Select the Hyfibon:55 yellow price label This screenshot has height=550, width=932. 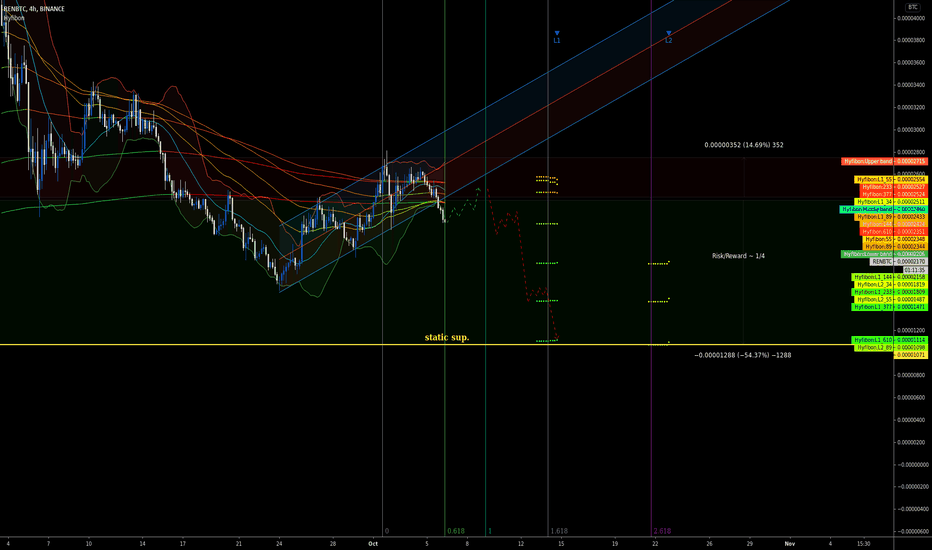pos(895,239)
